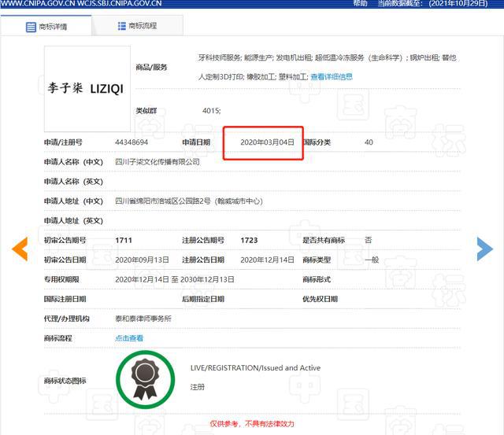
Task: Click the 帮助 help link
Action: 360,3
